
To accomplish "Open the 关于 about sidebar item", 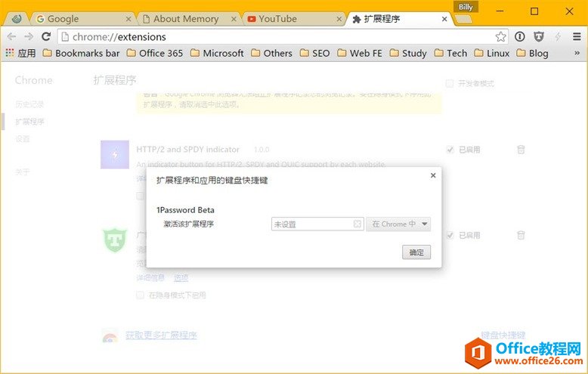I will (22, 172).
